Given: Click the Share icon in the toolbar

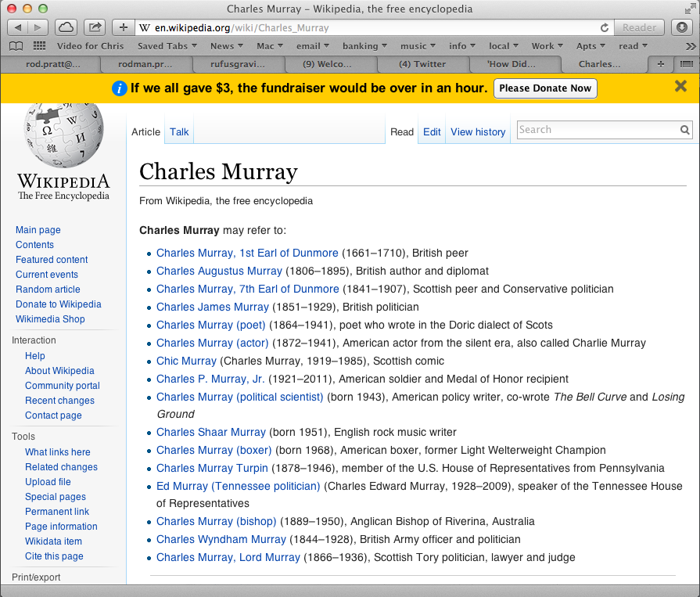Looking at the screenshot, I should 95,27.
